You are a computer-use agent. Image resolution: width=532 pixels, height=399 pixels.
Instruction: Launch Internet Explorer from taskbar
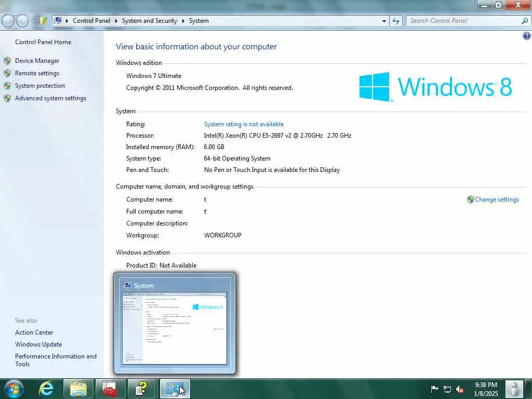[46, 389]
